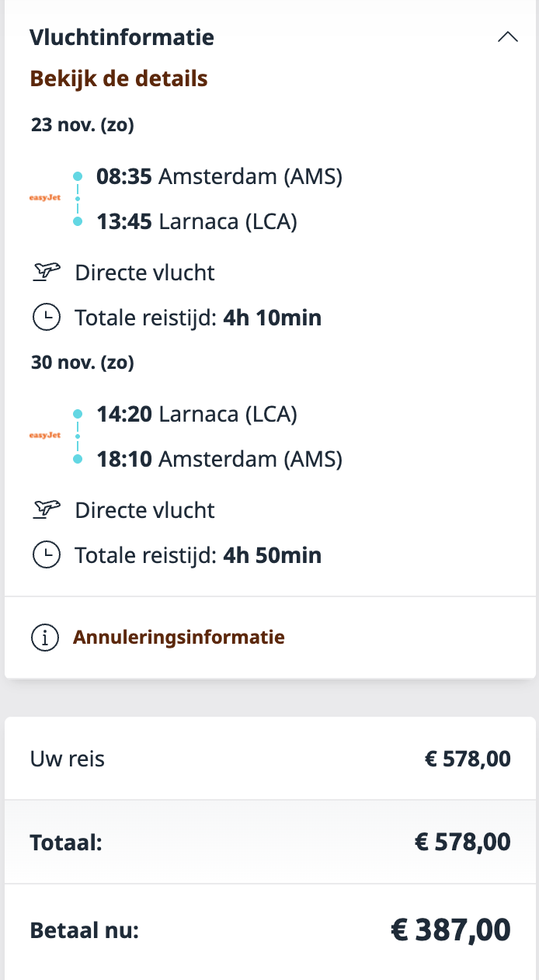Image resolution: width=539 pixels, height=980 pixels.
Task: Select the 30 nov. (zo) date label
Action: click(82, 363)
